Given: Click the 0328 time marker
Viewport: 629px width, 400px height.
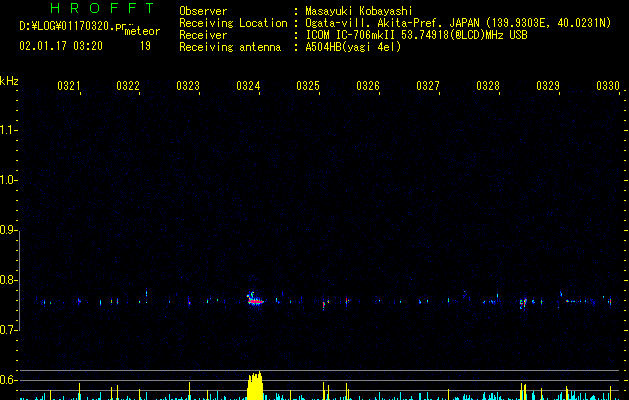Looking at the screenshot, I should [x=488, y=86].
